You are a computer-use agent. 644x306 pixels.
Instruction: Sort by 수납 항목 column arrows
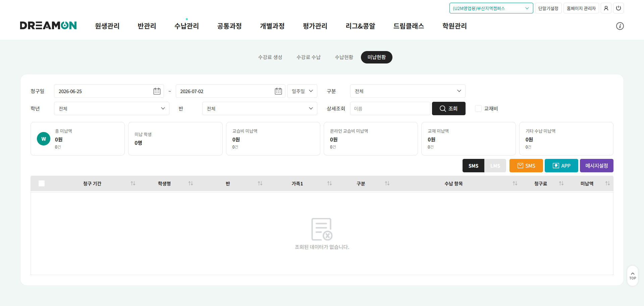pos(515,183)
